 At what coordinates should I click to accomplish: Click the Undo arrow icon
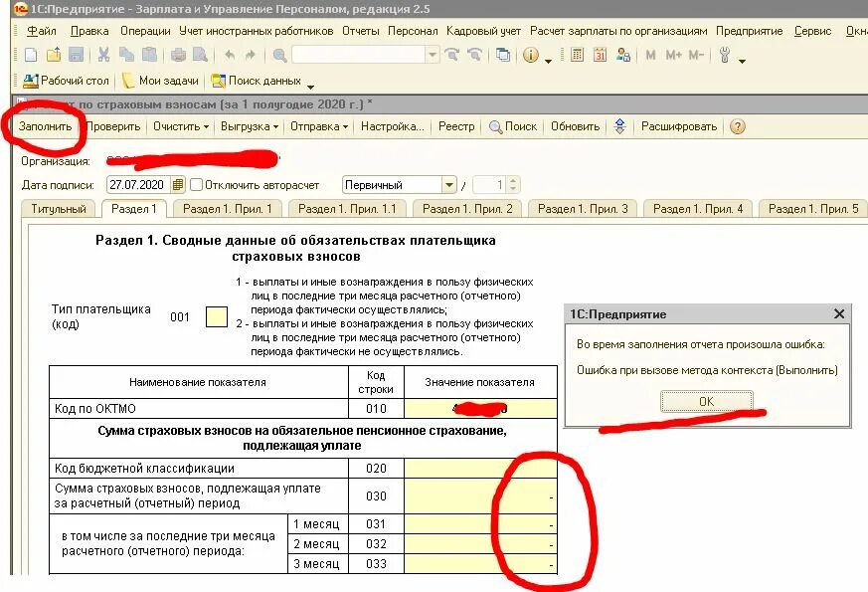click(x=229, y=55)
